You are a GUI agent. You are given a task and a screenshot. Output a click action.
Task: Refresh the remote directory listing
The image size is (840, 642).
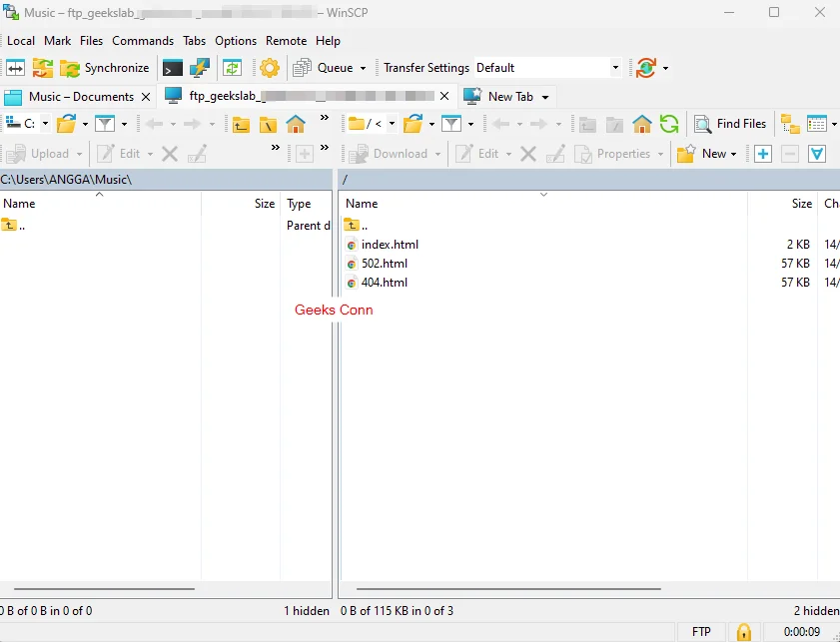tap(669, 123)
